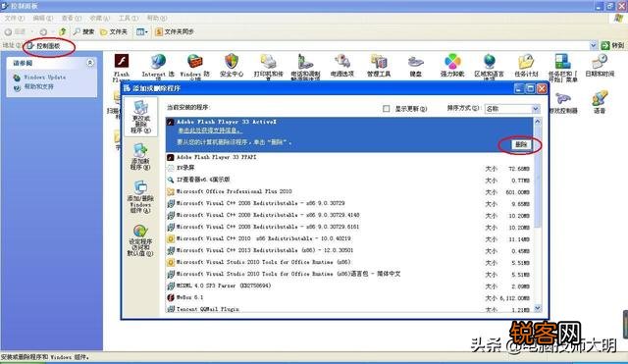Select Visual C++ 2010 x86 Redistributable entry
This screenshot has height=364, width=628.
tap(349, 238)
